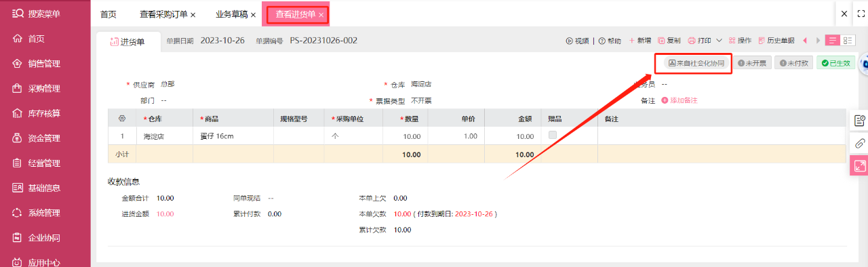This screenshot has width=868, height=267.
Task: Open the 操作 actions menu
Action: coord(740,41)
